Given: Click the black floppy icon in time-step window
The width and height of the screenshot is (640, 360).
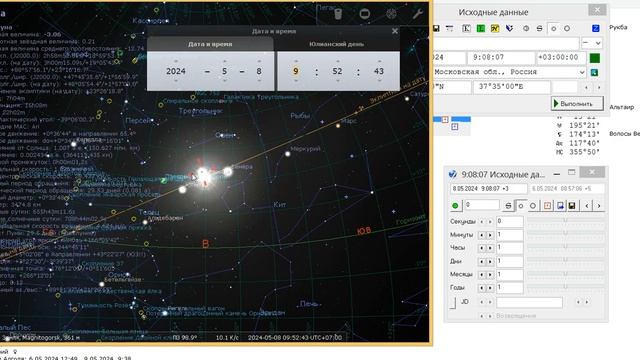Looking at the screenshot, I should (572, 206).
